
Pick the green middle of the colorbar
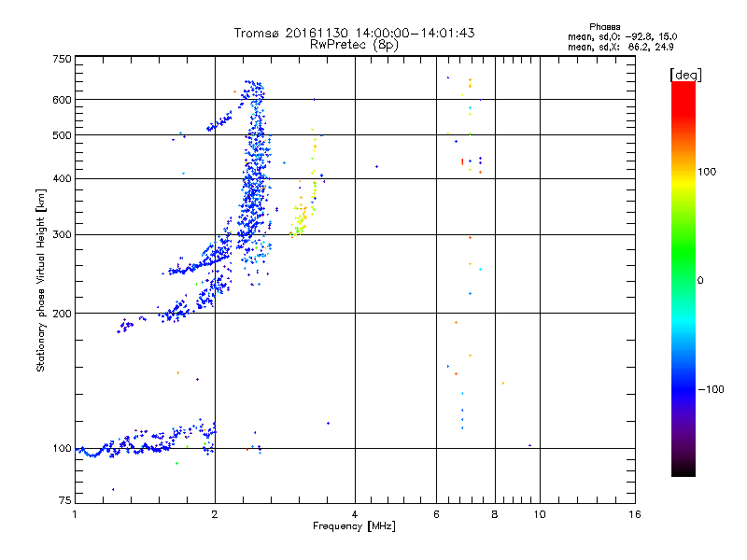point(684,258)
